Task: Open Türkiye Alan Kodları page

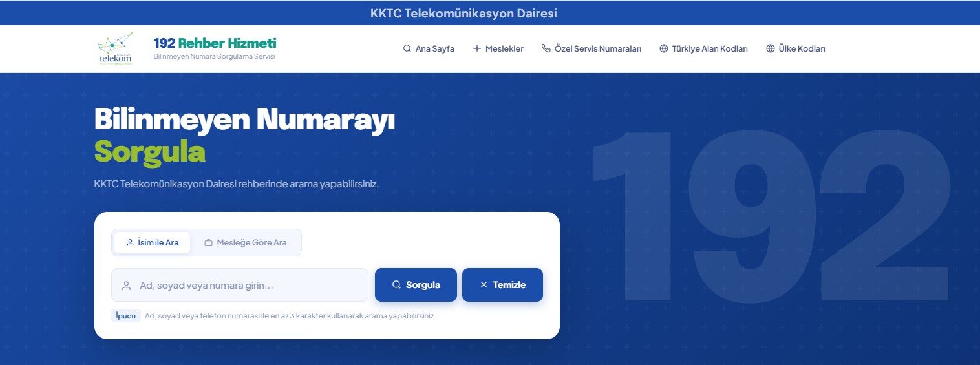Action: [703, 48]
